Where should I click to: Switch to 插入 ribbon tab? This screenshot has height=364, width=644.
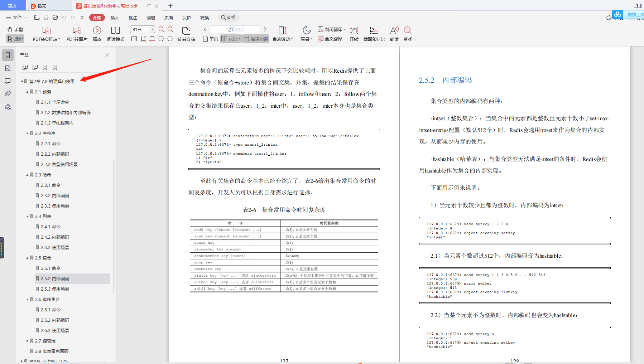(x=115, y=18)
